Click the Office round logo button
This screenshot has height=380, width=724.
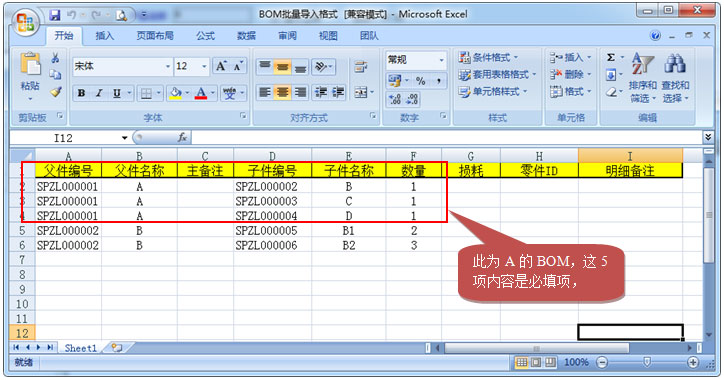click(x=25, y=22)
